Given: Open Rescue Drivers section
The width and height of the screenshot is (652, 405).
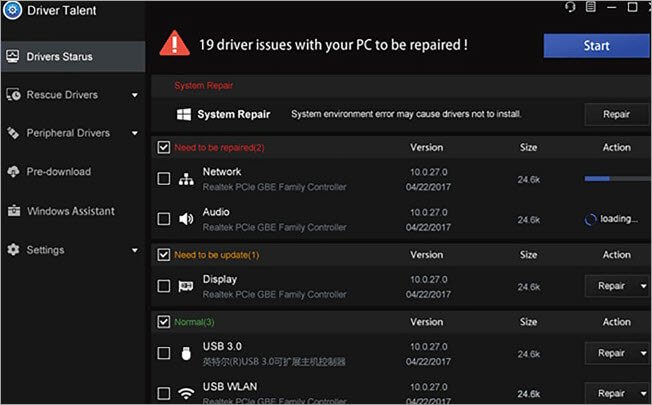Looking at the screenshot, I should coord(73,95).
